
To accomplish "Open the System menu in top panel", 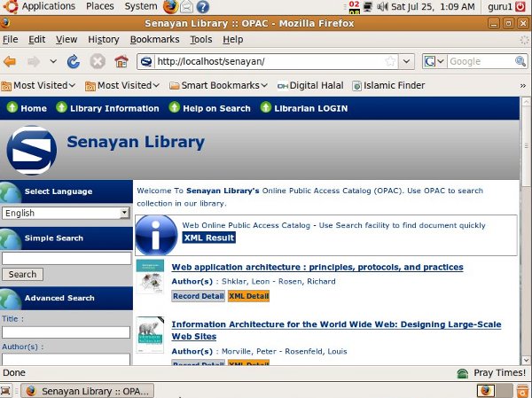I will pyautogui.click(x=141, y=6).
